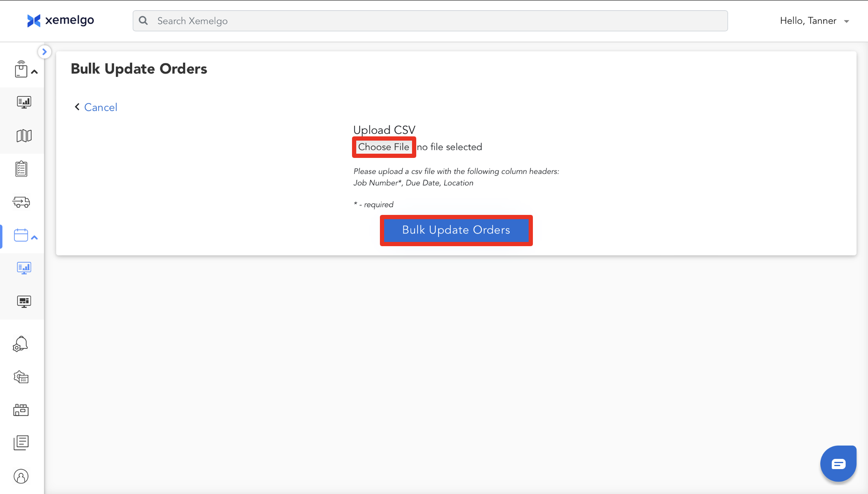Image resolution: width=868 pixels, height=494 pixels.
Task: Open the stacked documents report icon
Action: (21, 442)
